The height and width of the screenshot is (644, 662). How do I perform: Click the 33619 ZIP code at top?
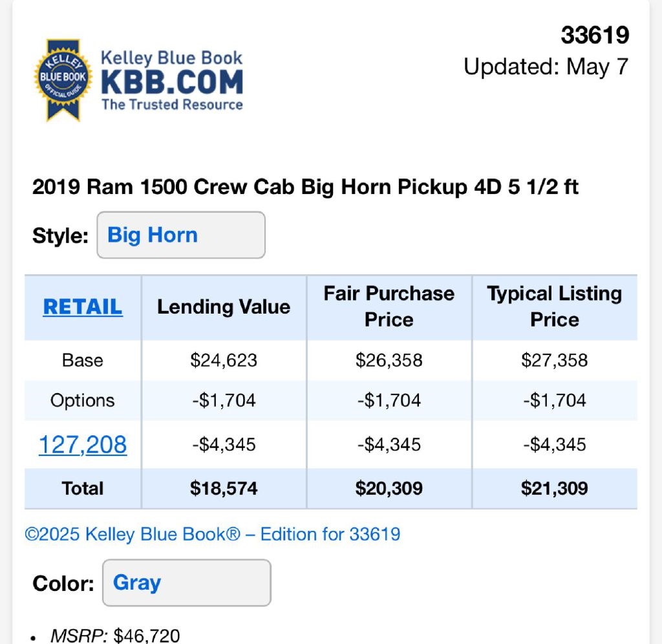point(595,36)
